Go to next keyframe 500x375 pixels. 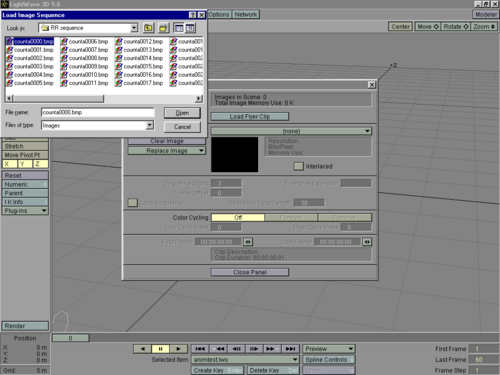272,349
